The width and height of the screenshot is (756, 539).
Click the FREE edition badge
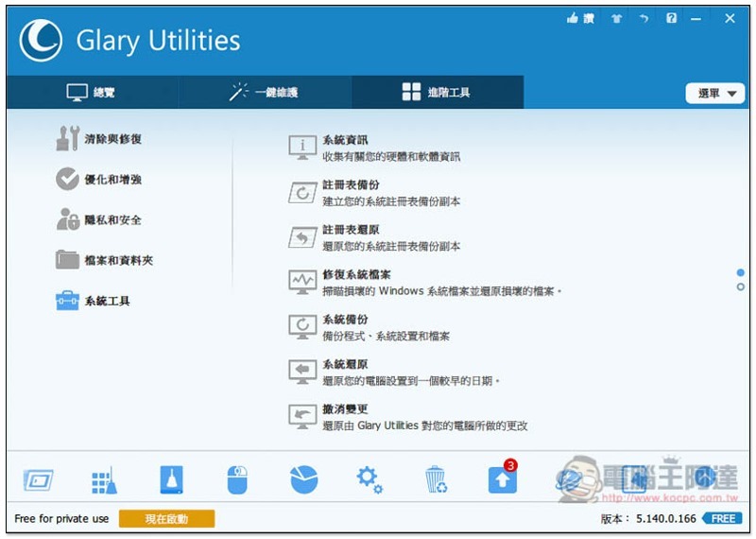(722, 519)
